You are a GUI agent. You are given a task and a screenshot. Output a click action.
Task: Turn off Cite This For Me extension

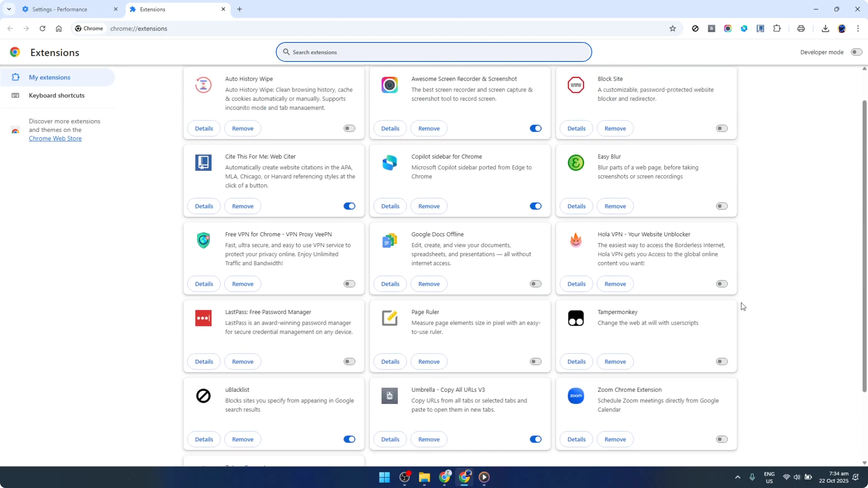pyautogui.click(x=349, y=206)
